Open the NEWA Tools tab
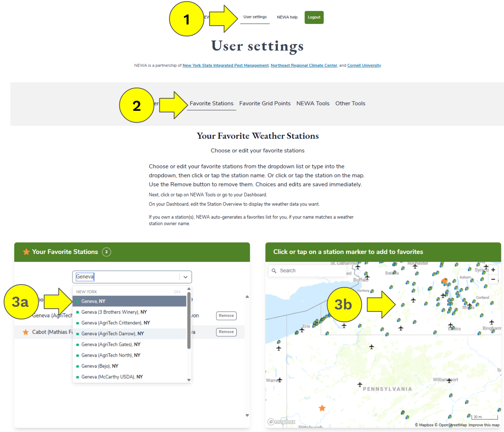 point(313,103)
